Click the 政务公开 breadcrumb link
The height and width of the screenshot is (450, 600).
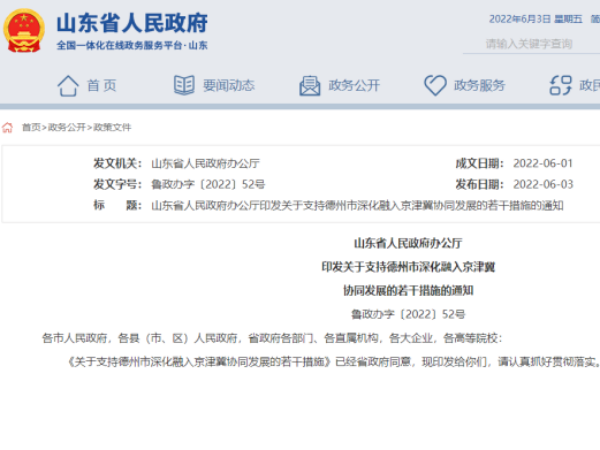coord(66,128)
